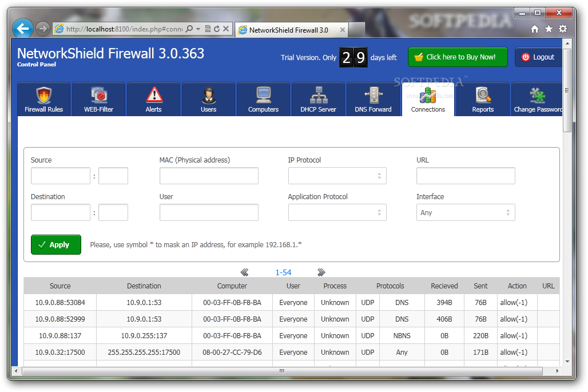This screenshot has height=392, width=588.
Task: Log out with the Logout button
Action: pos(538,57)
